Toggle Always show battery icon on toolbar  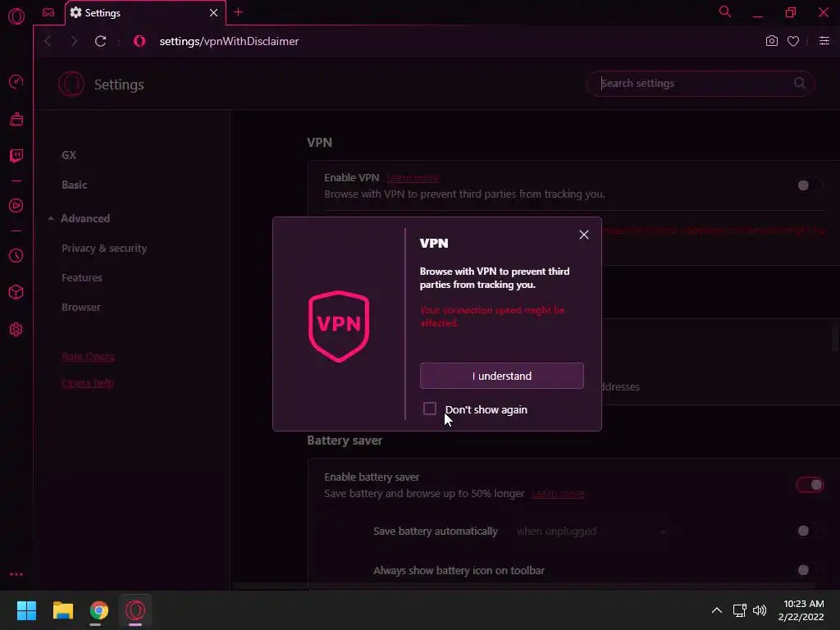point(808,570)
